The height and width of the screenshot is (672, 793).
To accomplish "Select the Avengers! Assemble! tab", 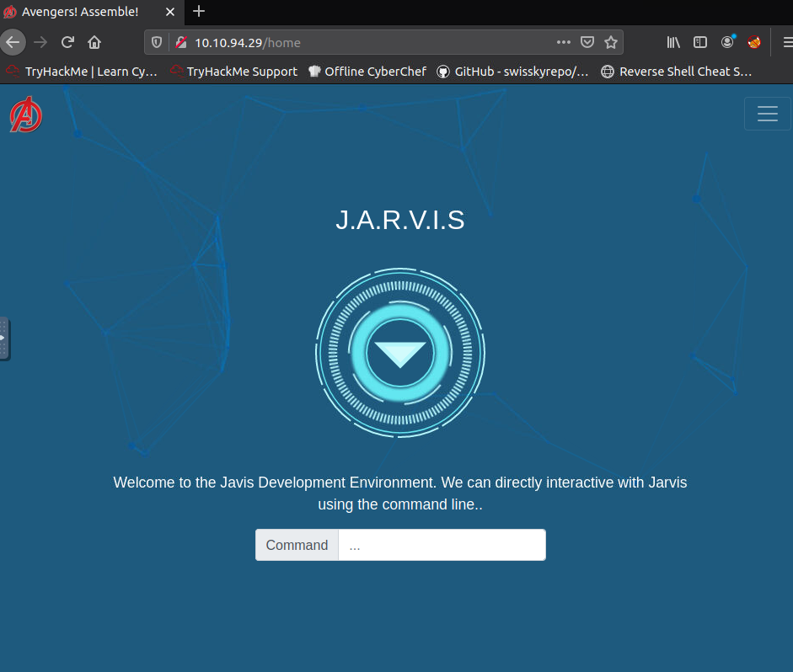I will tap(92, 12).
